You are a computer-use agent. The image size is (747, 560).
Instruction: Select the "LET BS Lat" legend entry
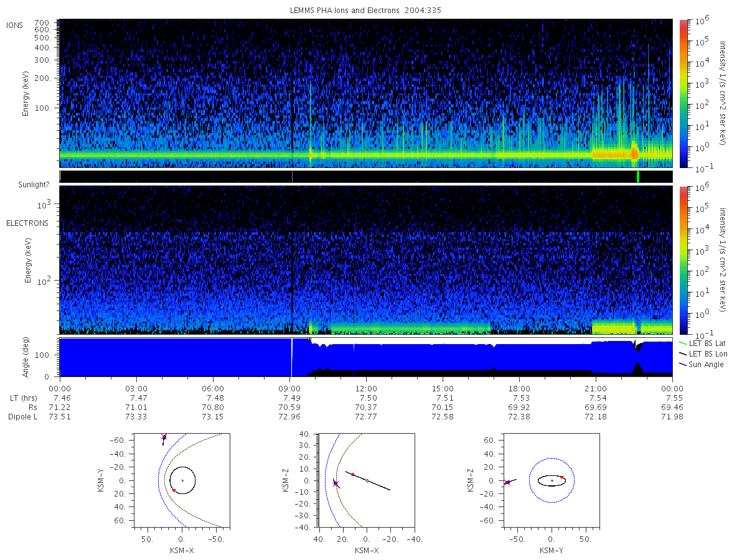pyautogui.click(x=708, y=343)
